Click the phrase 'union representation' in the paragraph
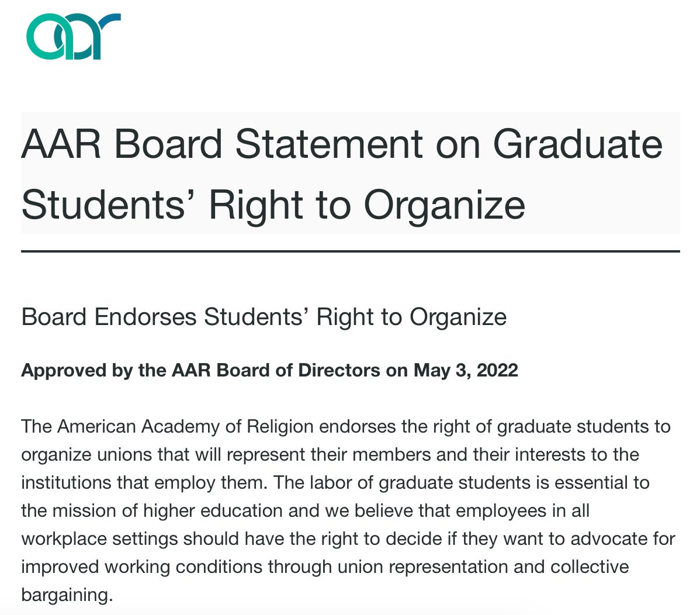Screen dimensions: 700x615 [x=422, y=567]
